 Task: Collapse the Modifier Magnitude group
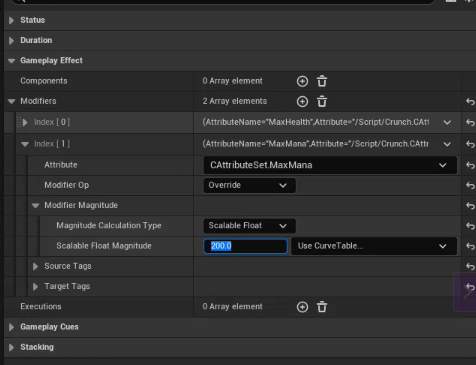coord(35,206)
